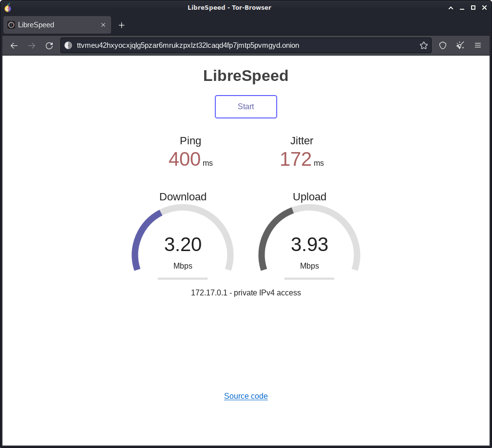Open the Source code link
This screenshot has height=448, width=492.
pos(246,396)
